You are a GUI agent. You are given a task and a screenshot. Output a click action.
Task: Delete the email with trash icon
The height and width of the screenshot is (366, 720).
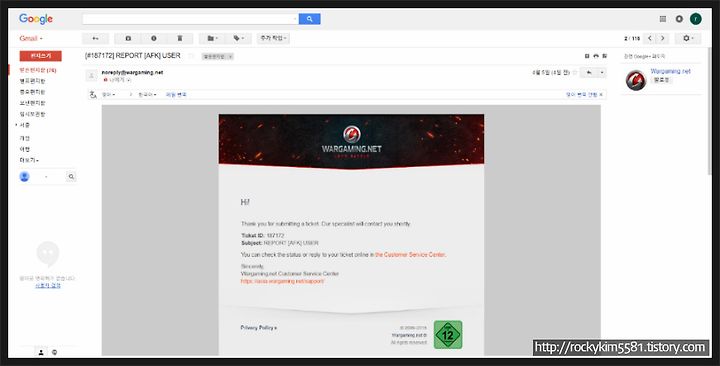(x=180, y=39)
